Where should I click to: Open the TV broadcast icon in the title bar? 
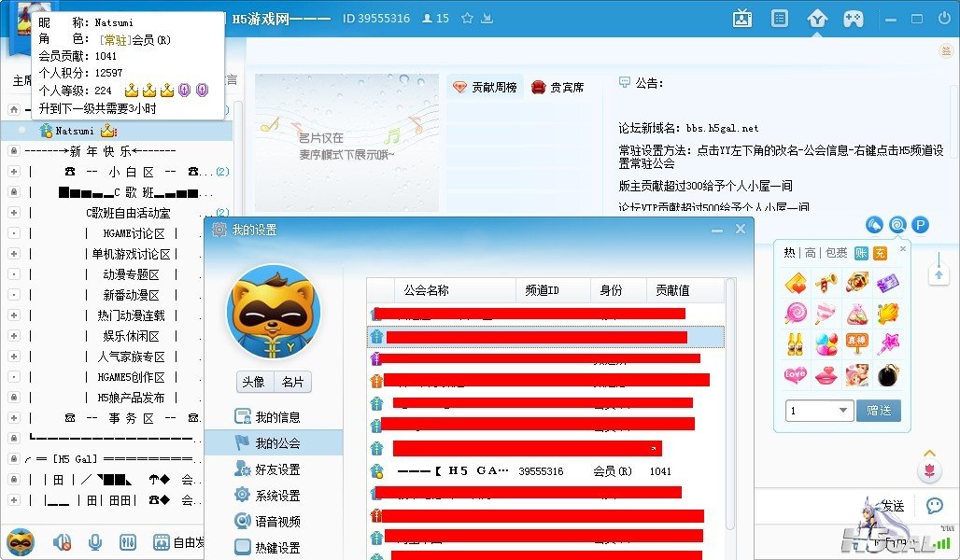[742, 19]
